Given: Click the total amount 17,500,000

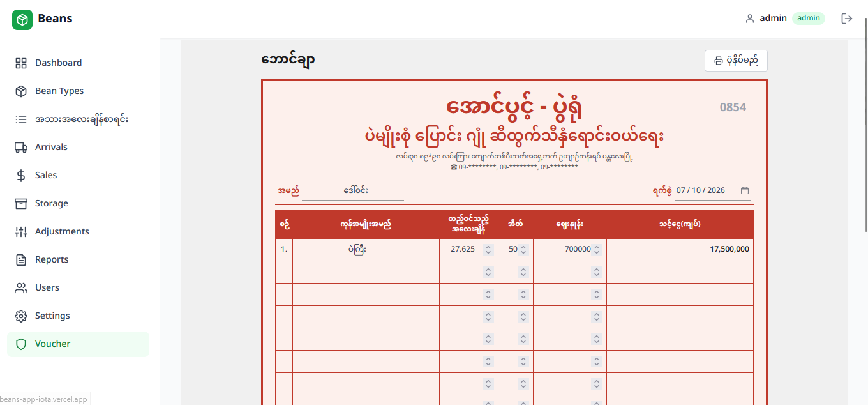Looking at the screenshot, I should [730, 250].
